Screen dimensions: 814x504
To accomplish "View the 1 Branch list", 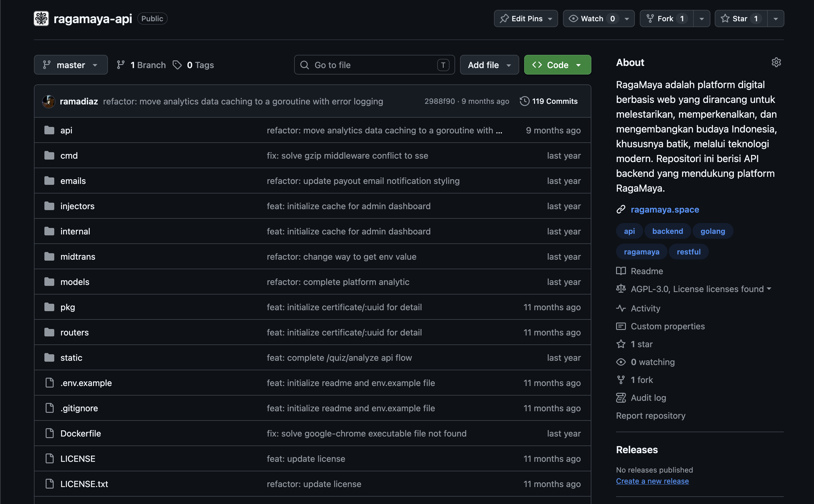I will click(x=141, y=65).
